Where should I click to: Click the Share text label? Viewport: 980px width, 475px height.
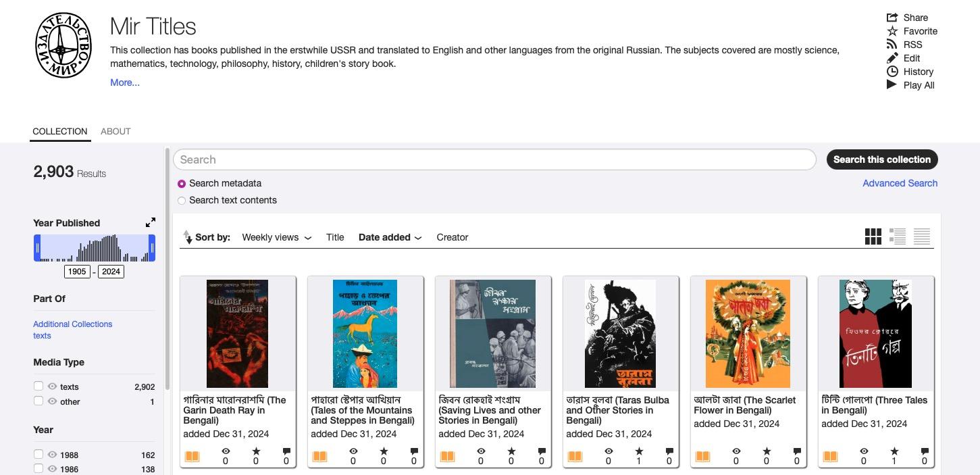916,18
